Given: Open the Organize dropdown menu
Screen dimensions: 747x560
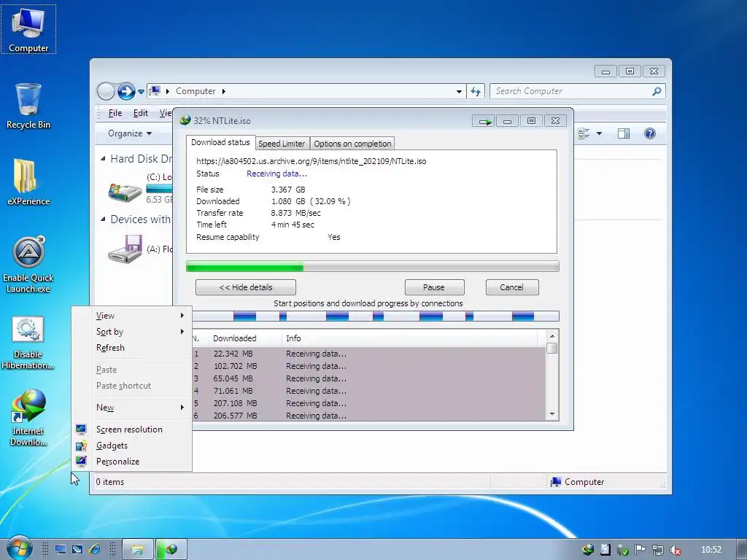Looking at the screenshot, I should 130,133.
